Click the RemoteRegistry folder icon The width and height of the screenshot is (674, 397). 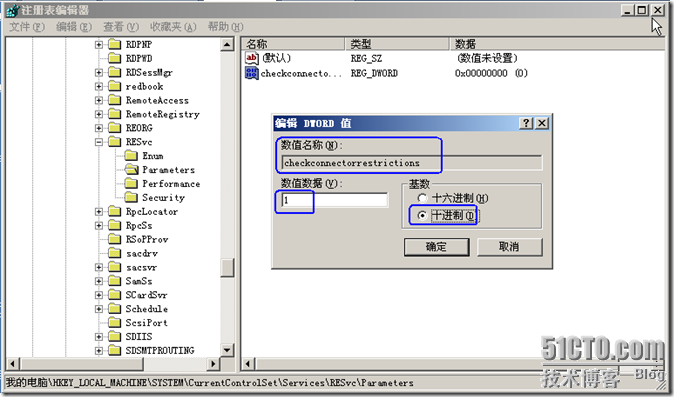tap(114, 114)
